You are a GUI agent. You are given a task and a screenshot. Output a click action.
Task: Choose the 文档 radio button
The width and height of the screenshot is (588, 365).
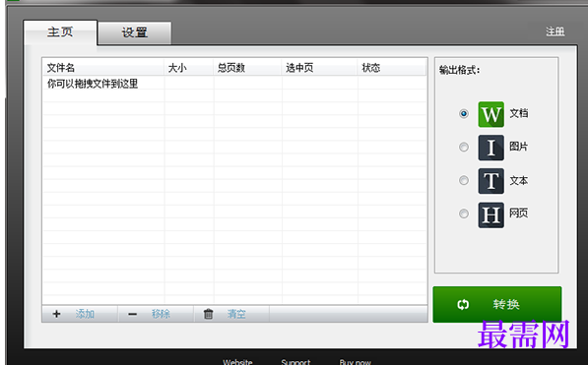pos(464,113)
